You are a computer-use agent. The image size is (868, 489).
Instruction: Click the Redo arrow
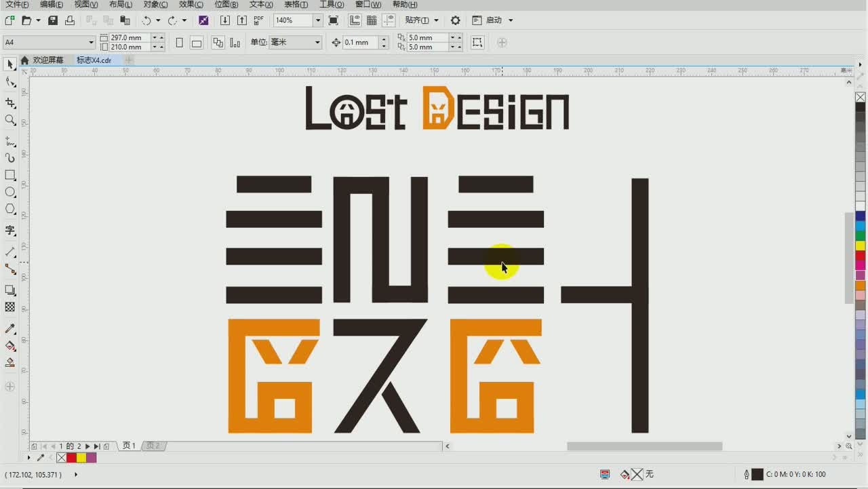point(172,20)
